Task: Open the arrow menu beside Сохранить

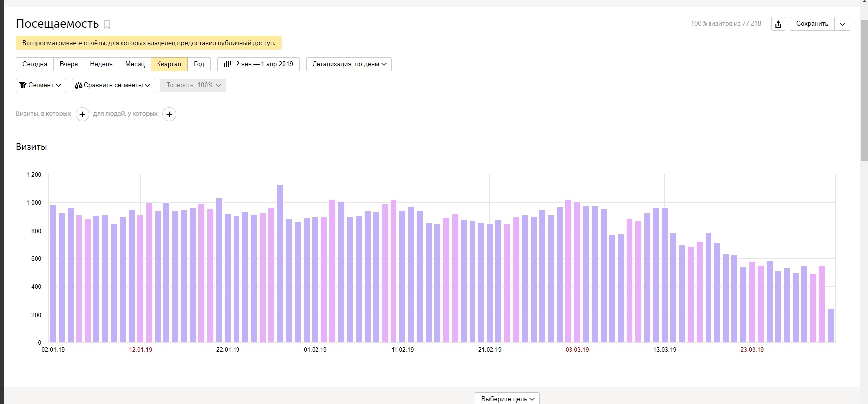Action: click(842, 24)
